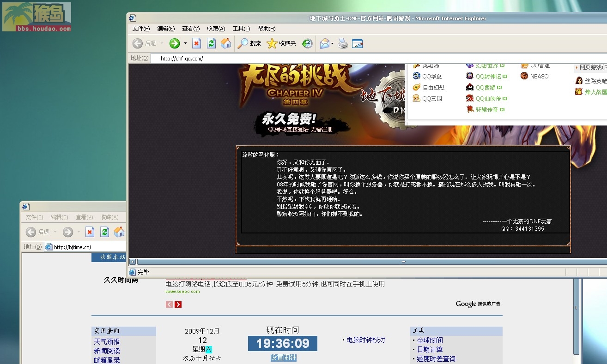Expand the 网页游戏 category arrow
Image resolution: width=607 pixels, height=364 pixels.
(577, 67)
